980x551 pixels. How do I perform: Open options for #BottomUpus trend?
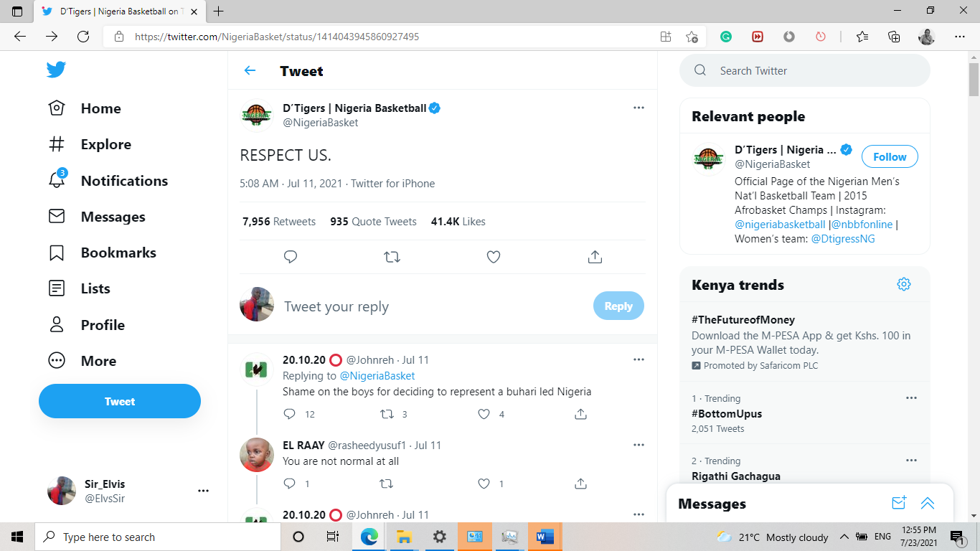click(911, 398)
